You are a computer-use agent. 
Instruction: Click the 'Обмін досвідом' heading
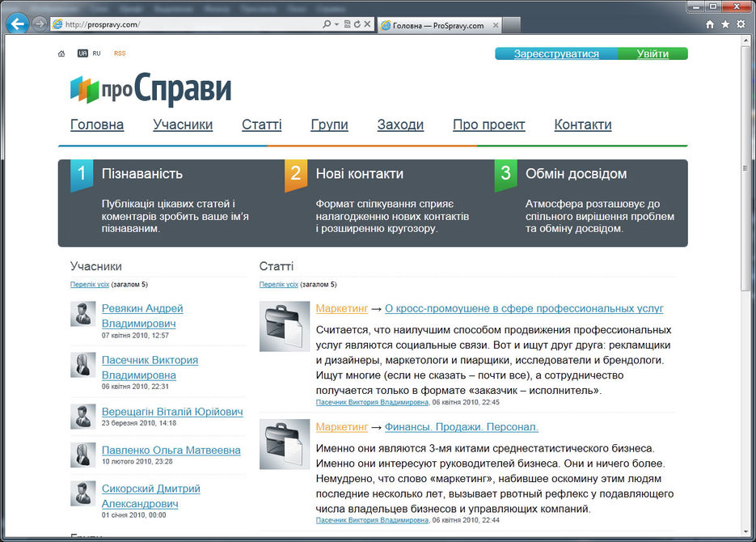[577, 174]
